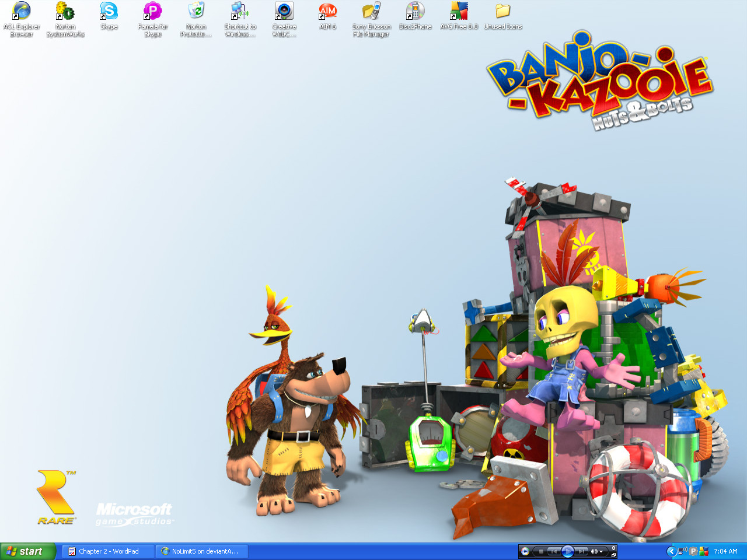
Task: Restore Windows Media Player from mini toolbar
Action: (613, 555)
